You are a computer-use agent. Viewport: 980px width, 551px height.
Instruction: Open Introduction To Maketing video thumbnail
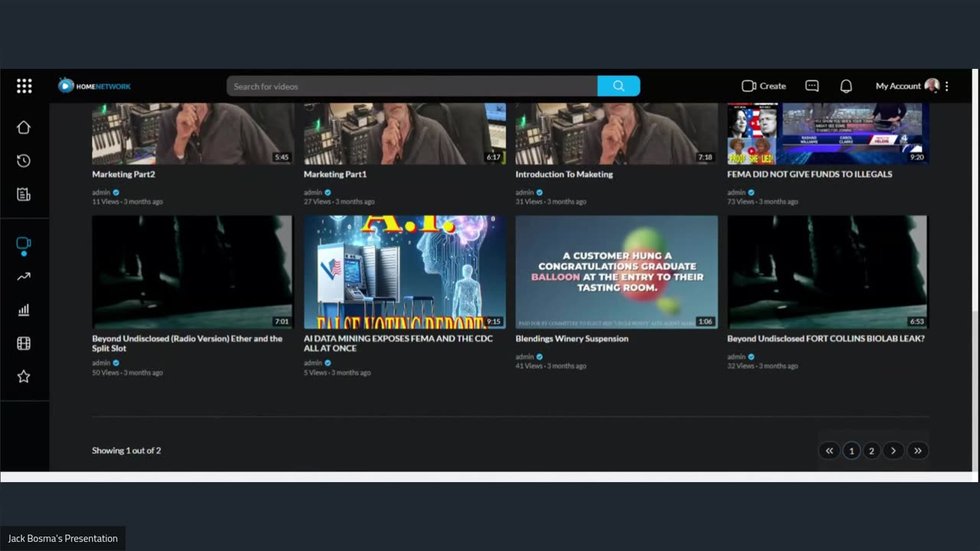pos(616,133)
